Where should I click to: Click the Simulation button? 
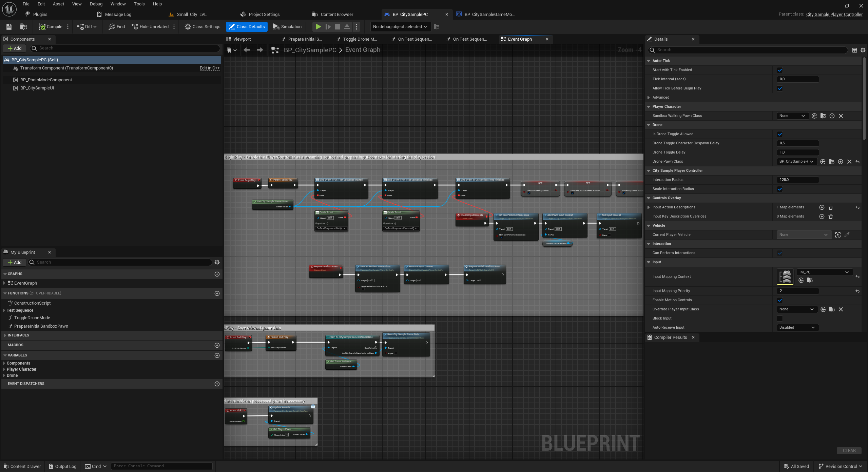click(287, 27)
